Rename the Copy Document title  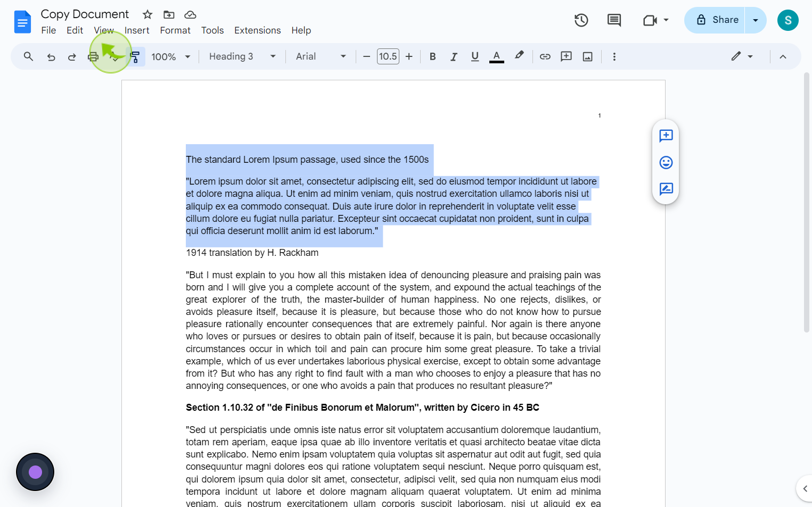point(85,14)
